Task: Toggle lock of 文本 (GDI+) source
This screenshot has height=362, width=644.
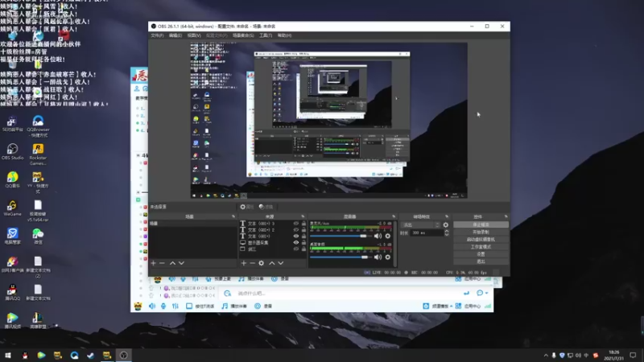Action: [x=303, y=237]
